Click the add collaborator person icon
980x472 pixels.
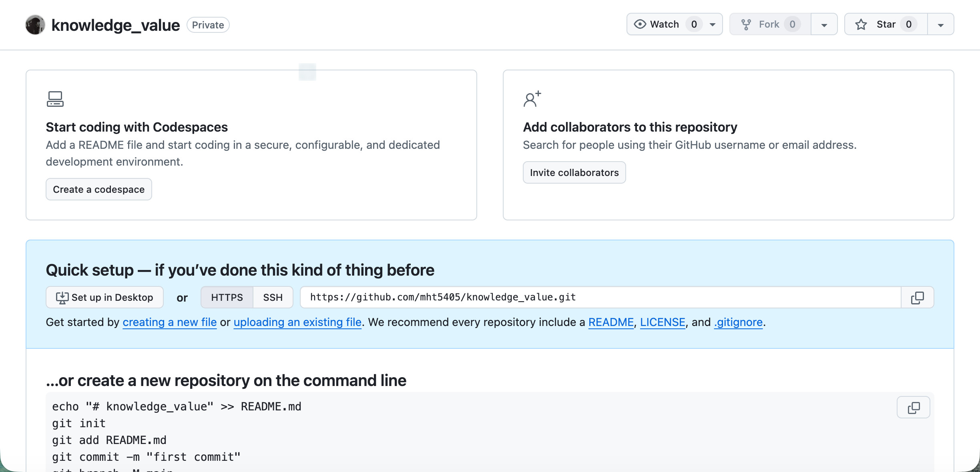pyautogui.click(x=532, y=99)
